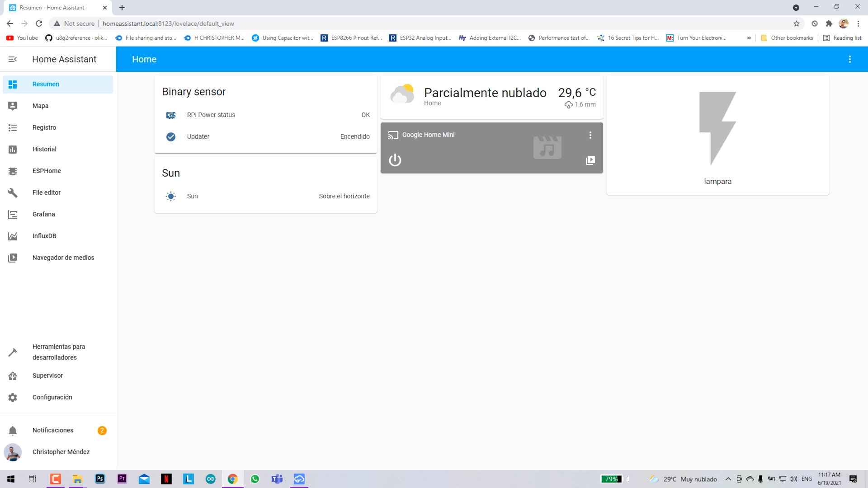Screen dimensions: 868x488
Task: Open the ESPHome sidebar item
Action: 47,171
